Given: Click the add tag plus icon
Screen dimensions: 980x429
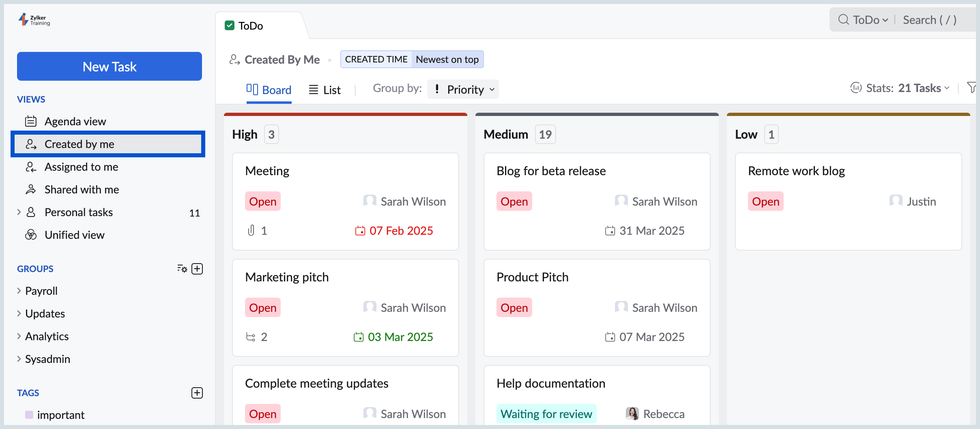Looking at the screenshot, I should [x=197, y=393].
